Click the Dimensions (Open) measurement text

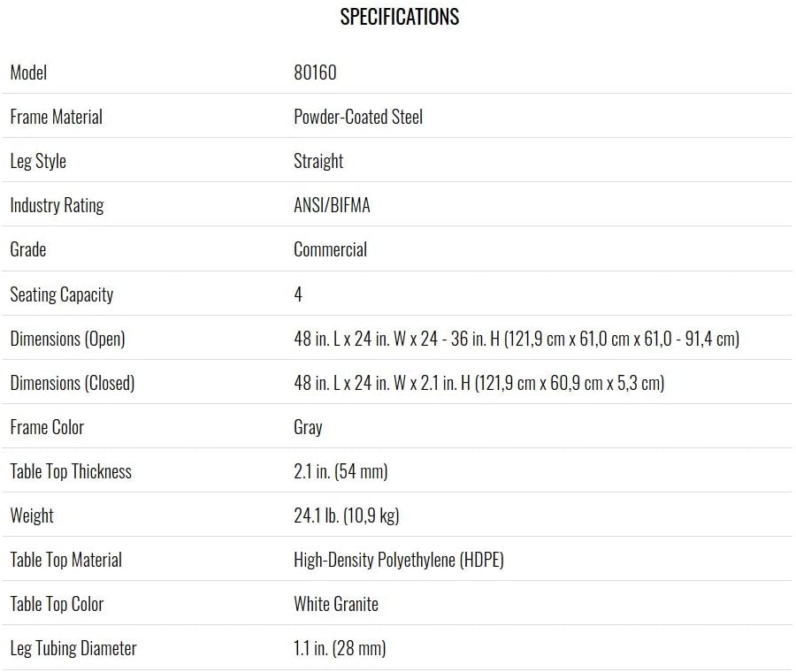[x=517, y=339]
